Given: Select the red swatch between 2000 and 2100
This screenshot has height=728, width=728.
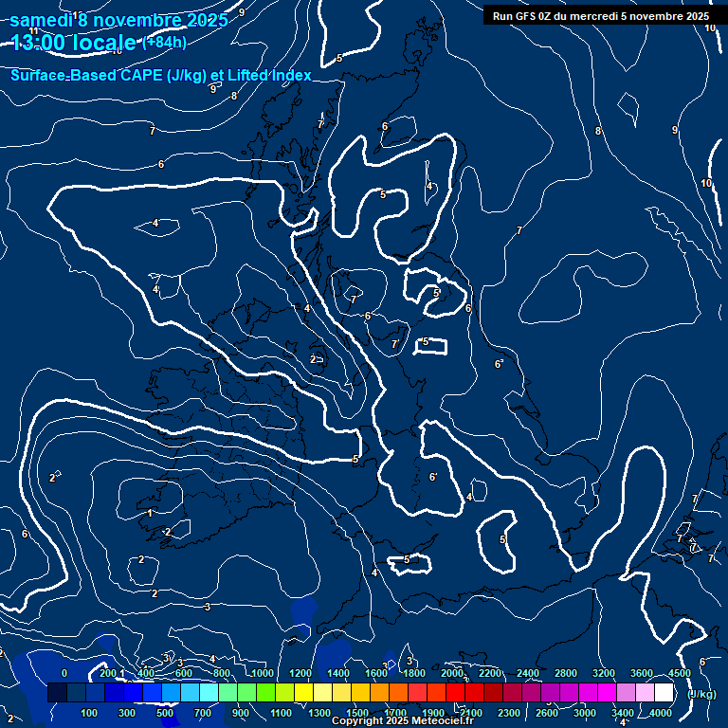Looking at the screenshot, I should pyautogui.click(x=455, y=692).
